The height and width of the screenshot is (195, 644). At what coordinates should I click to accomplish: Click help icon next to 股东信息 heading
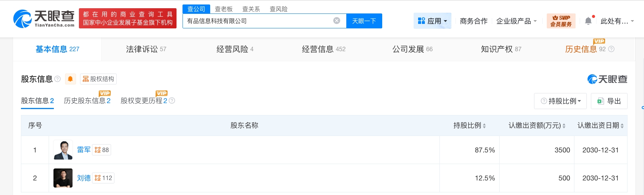[58, 79]
